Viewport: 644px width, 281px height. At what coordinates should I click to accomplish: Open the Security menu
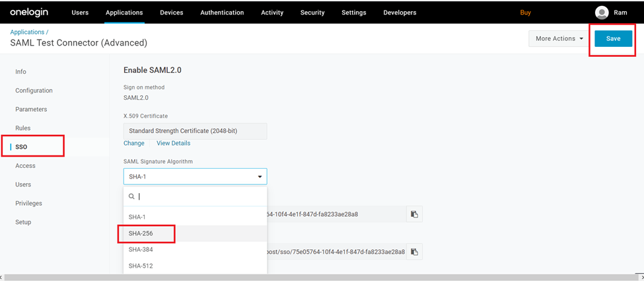coord(312,13)
